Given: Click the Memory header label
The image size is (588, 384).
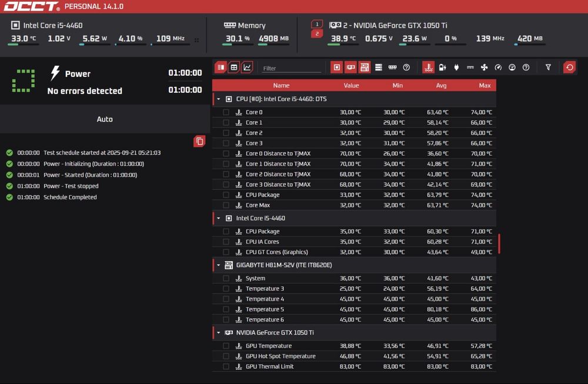Looking at the screenshot, I should [x=252, y=25].
